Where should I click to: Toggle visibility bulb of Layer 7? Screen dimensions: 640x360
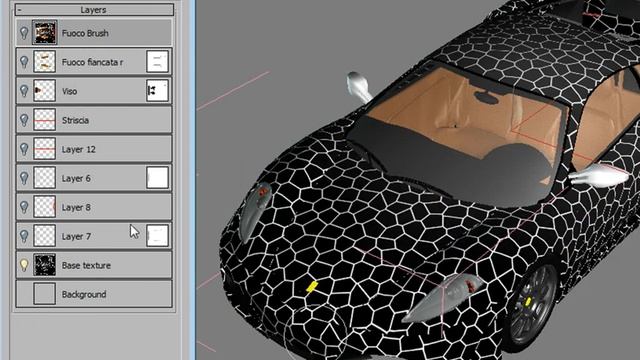click(x=24, y=236)
